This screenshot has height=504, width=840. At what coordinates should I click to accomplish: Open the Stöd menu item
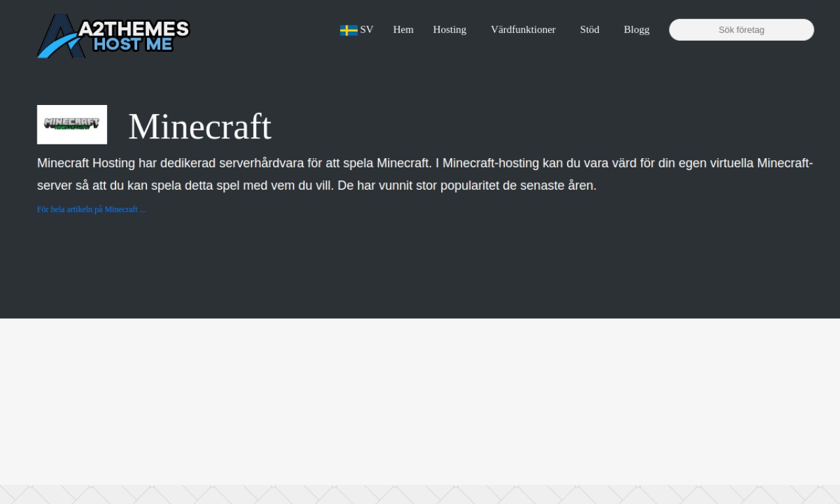pos(589,30)
